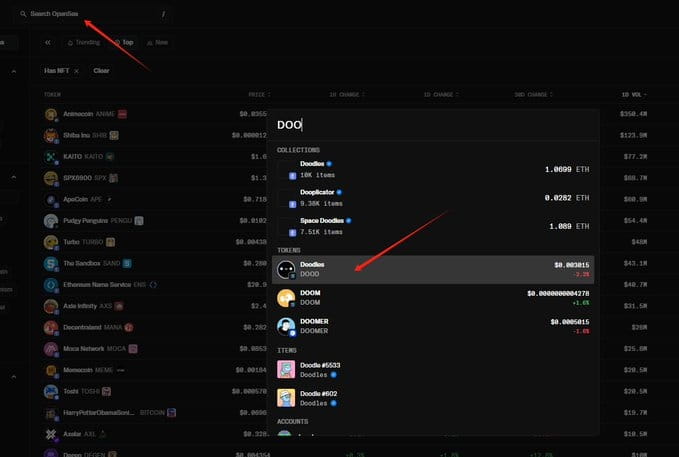Click the Clear filters button
This screenshot has width=679, height=457.
[101, 71]
